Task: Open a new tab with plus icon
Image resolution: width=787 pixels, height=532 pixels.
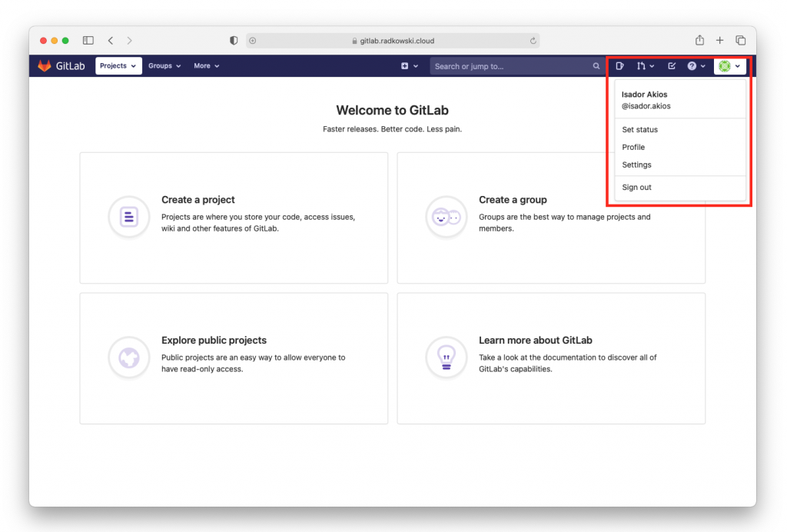Action: [x=719, y=40]
